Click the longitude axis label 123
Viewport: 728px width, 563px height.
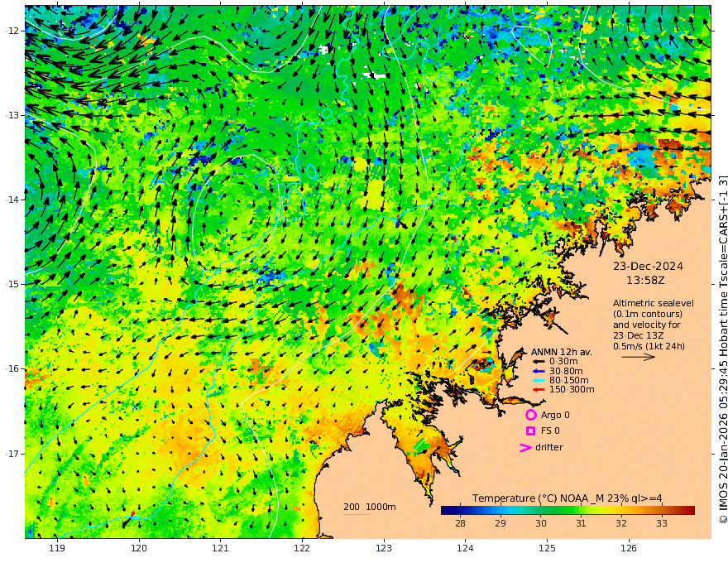[384, 548]
